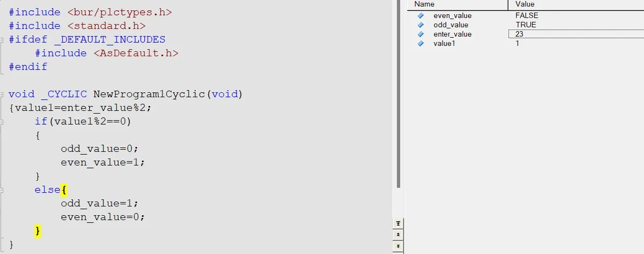Click the if(value1%2==0) condition line
This screenshot has height=254, width=644.
coord(83,122)
